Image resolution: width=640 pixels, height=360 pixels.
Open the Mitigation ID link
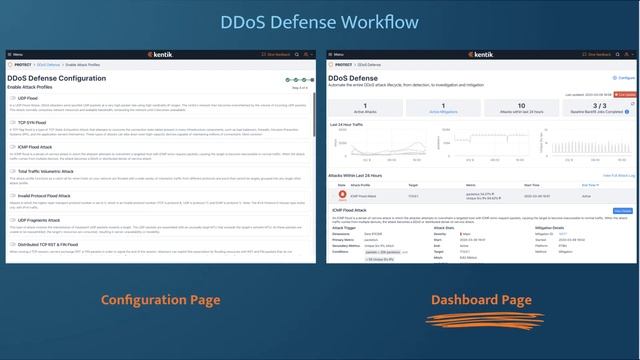click(563, 234)
